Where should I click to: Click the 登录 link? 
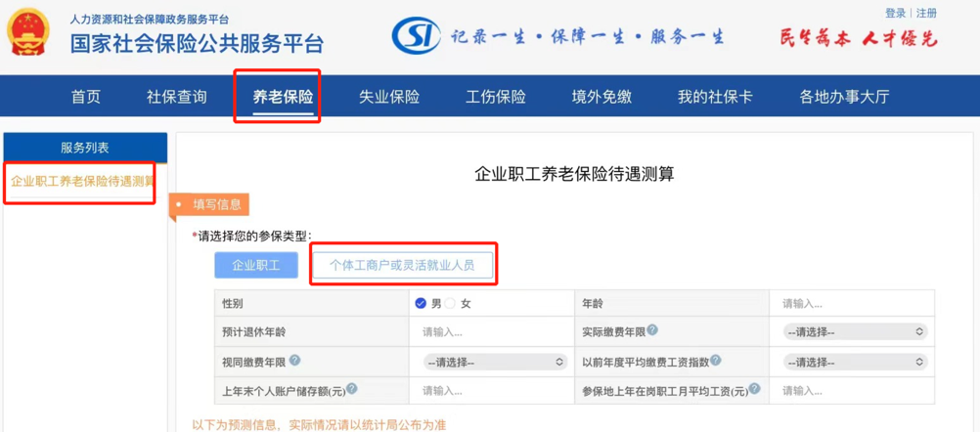pos(895,13)
